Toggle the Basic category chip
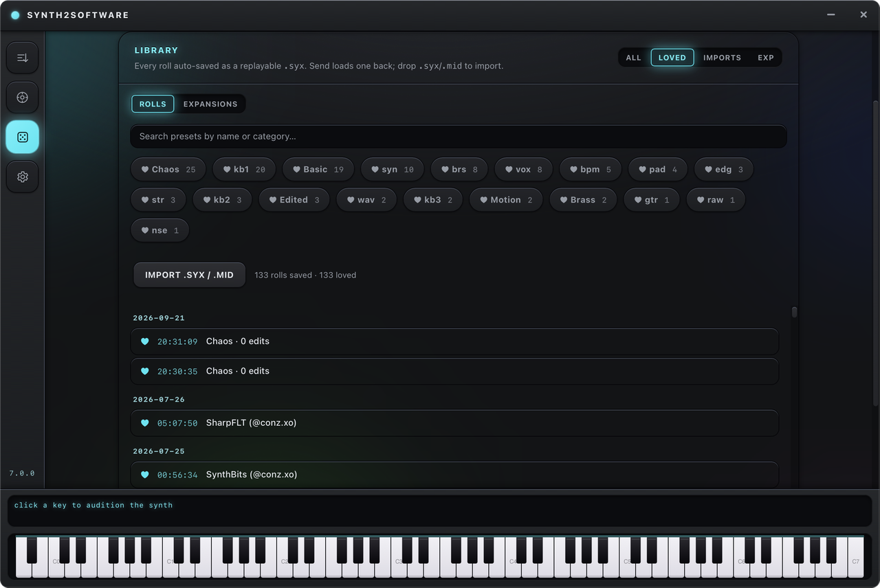 (x=318, y=169)
